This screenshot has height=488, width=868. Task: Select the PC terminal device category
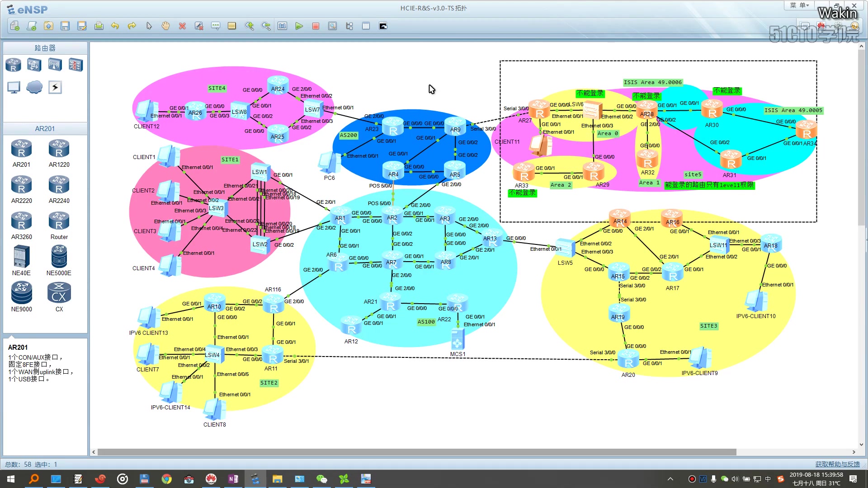click(14, 87)
